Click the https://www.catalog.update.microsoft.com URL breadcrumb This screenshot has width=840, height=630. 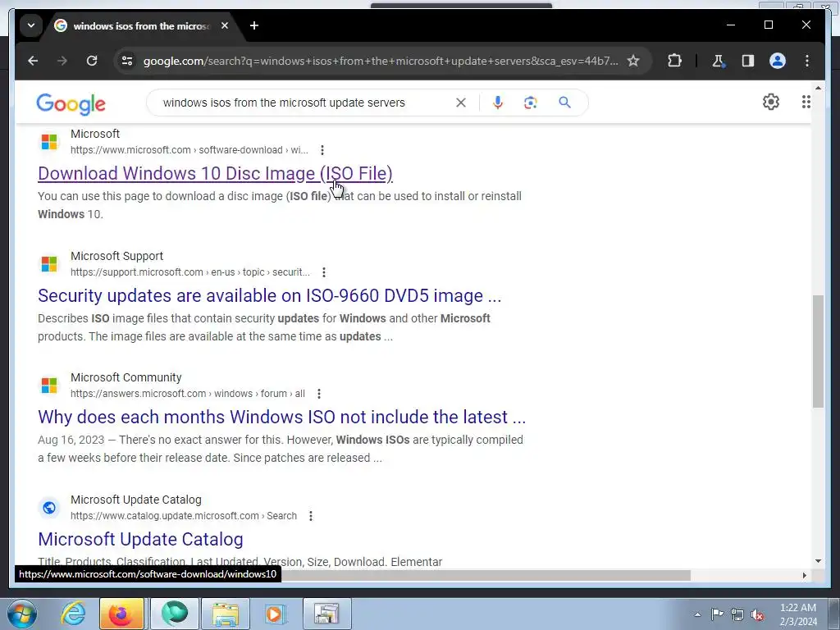pos(184,516)
